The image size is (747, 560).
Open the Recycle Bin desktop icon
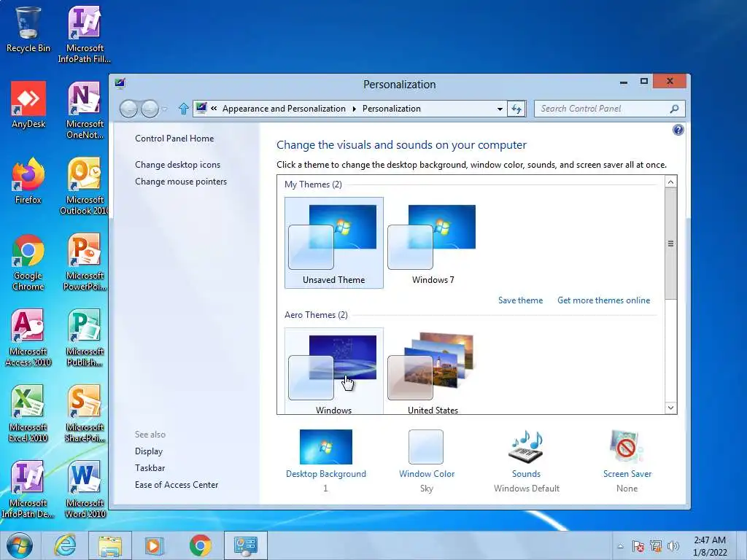(28, 28)
